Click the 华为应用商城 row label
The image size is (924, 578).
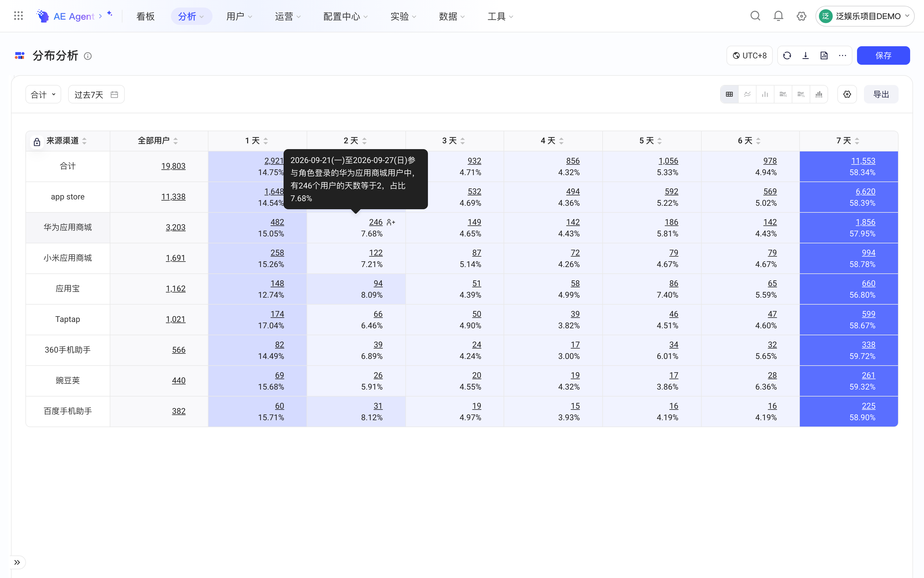pos(68,227)
